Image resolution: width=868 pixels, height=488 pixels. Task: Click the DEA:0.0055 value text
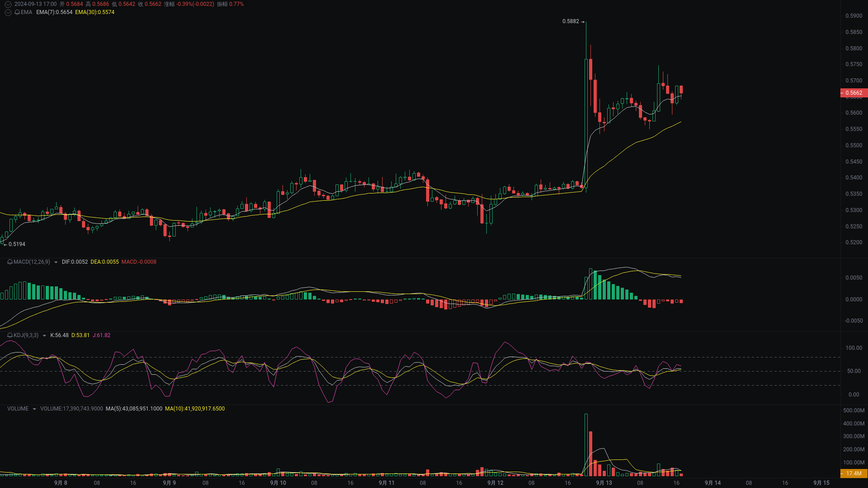tap(105, 262)
